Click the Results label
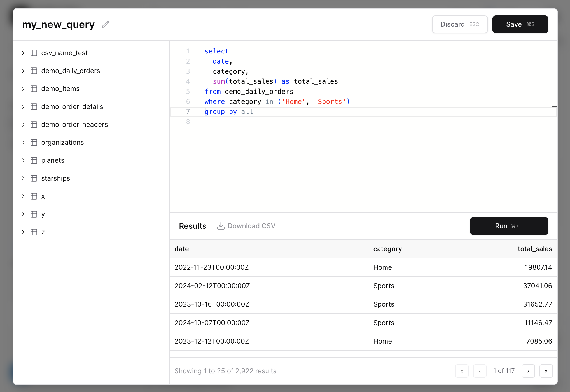This screenshot has width=570, height=392. click(192, 226)
